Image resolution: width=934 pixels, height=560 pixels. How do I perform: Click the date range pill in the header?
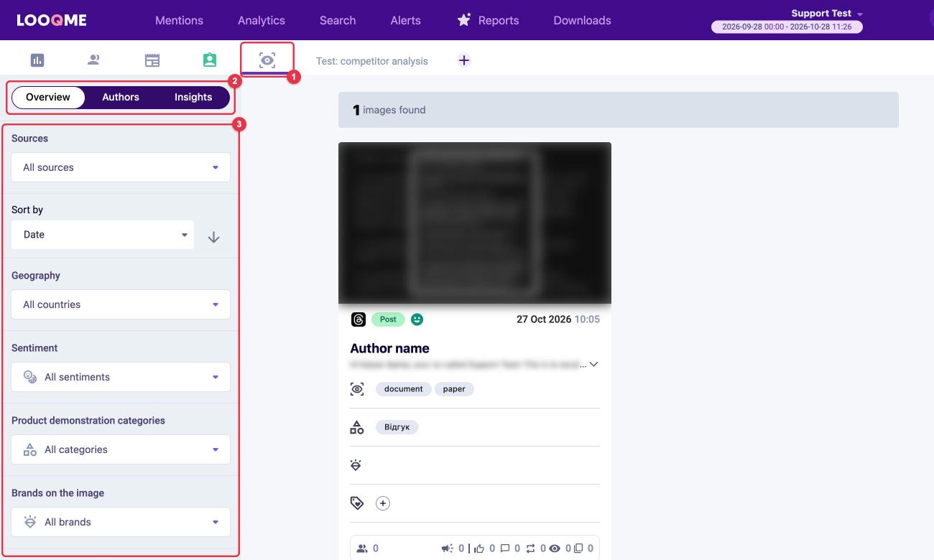(787, 27)
